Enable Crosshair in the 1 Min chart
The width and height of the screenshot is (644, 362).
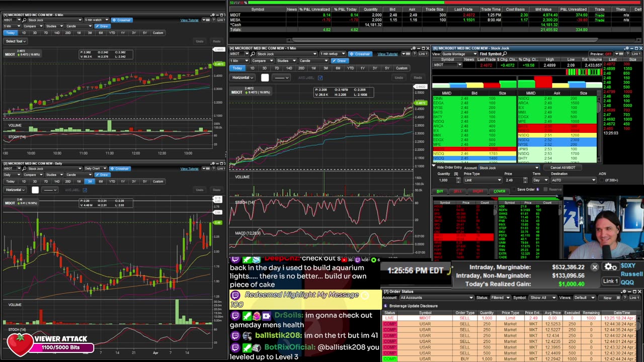point(360,54)
